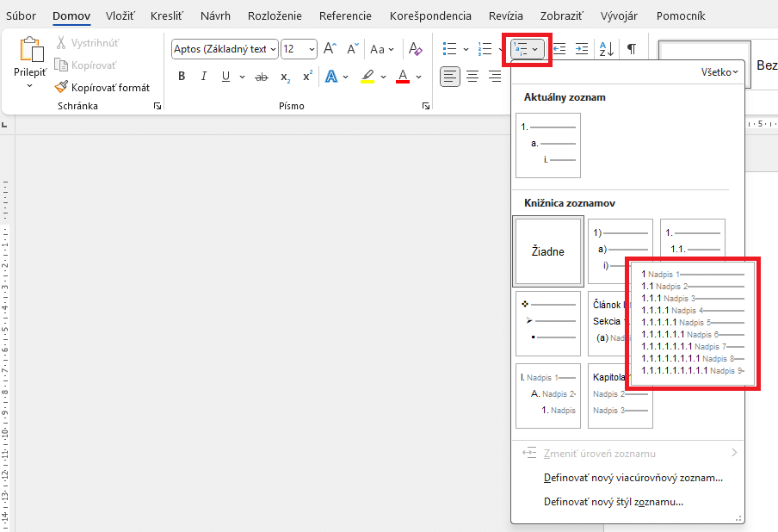This screenshot has height=532, width=778.
Task: Choose the bullet symbols list style
Action: click(x=548, y=324)
